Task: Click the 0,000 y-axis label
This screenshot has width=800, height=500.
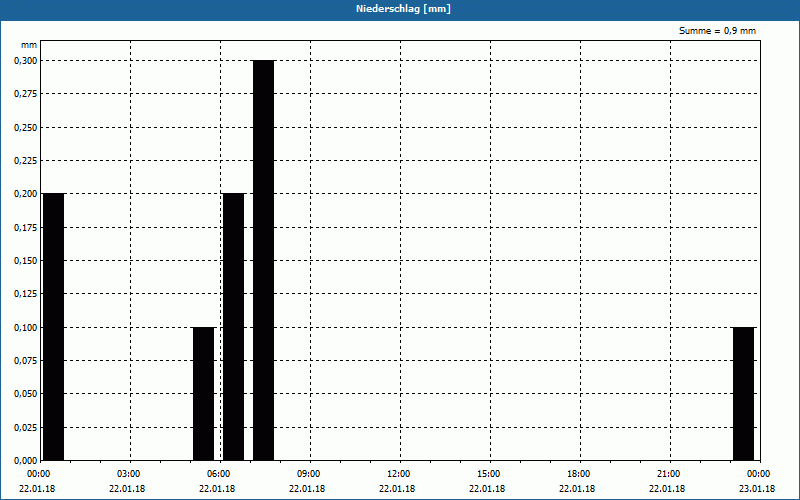Action: click(26, 461)
